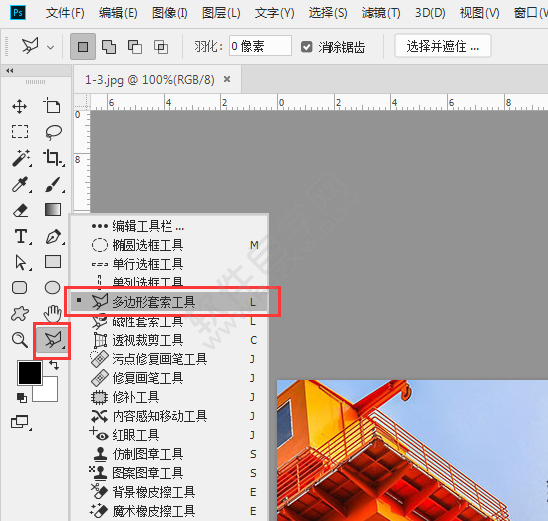Select the Move tool

(x=20, y=106)
